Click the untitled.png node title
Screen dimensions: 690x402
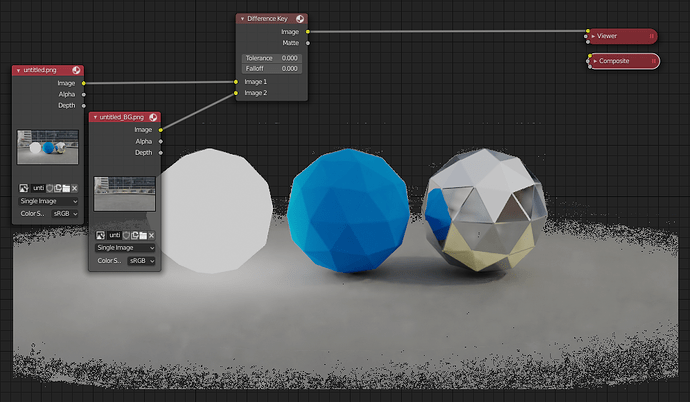tap(40, 70)
